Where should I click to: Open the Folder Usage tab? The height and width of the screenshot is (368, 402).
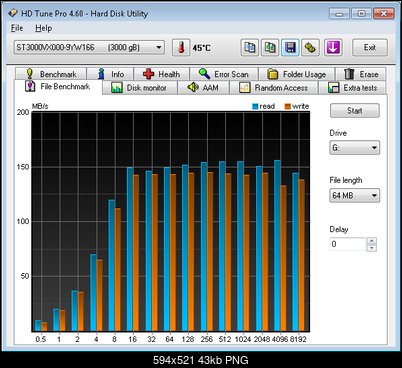[297, 74]
